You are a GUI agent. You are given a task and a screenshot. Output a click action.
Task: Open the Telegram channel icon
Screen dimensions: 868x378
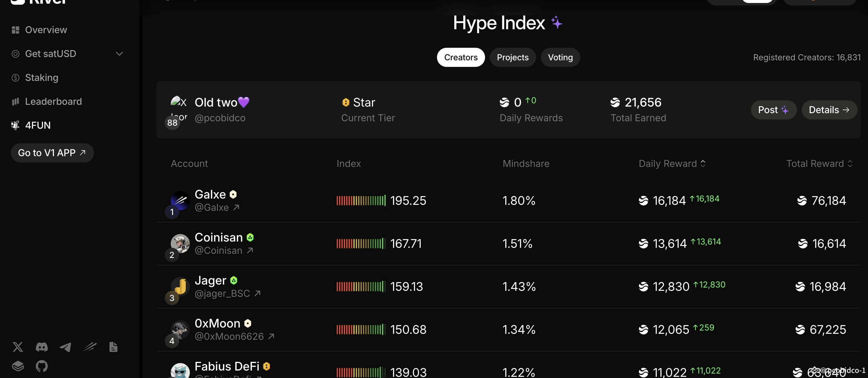tap(65, 347)
